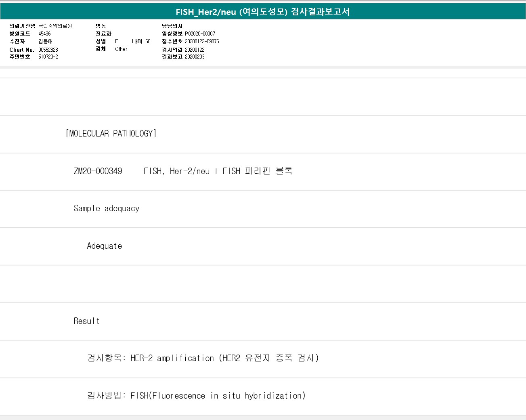The height and width of the screenshot is (420, 526).
Task: Select the [MOLECULAR PATHOLOGY] heading row
Action: point(263,134)
